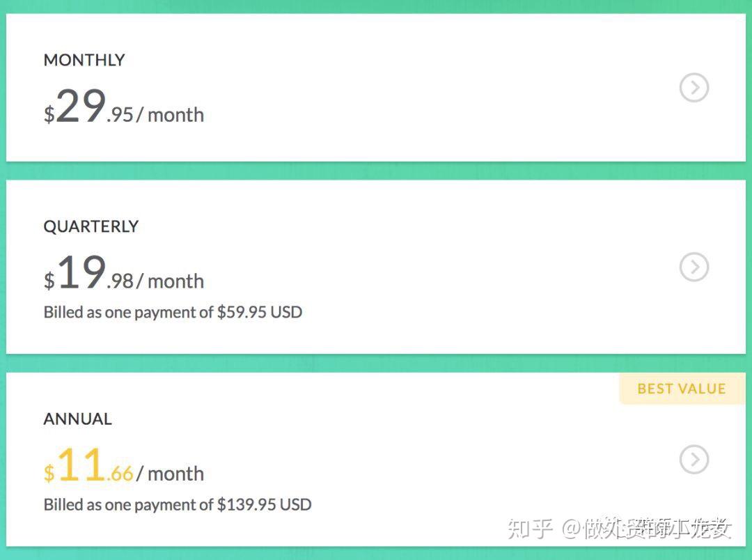Select the MONTHLY plan heading
This screenshot has width=752, height=560.
coord(84,60)
